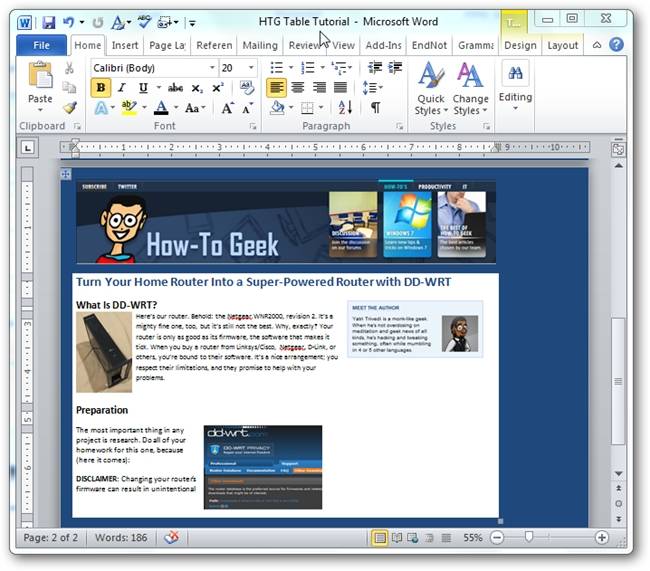650x571 pixels.
Task: Click the Change Styles button
Action: [471, 88]
